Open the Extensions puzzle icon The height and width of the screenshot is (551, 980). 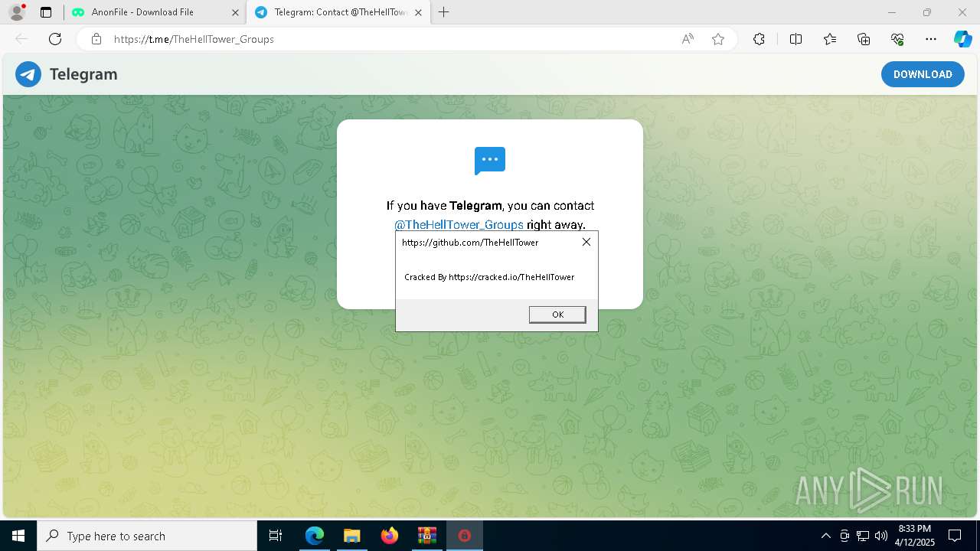pyautogui.click(x=759, y=39)
